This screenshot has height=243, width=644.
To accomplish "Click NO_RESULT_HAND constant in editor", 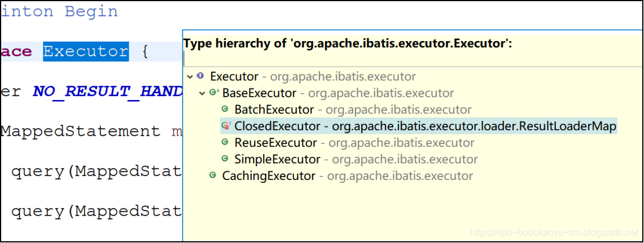I will (x=108, y=92).
